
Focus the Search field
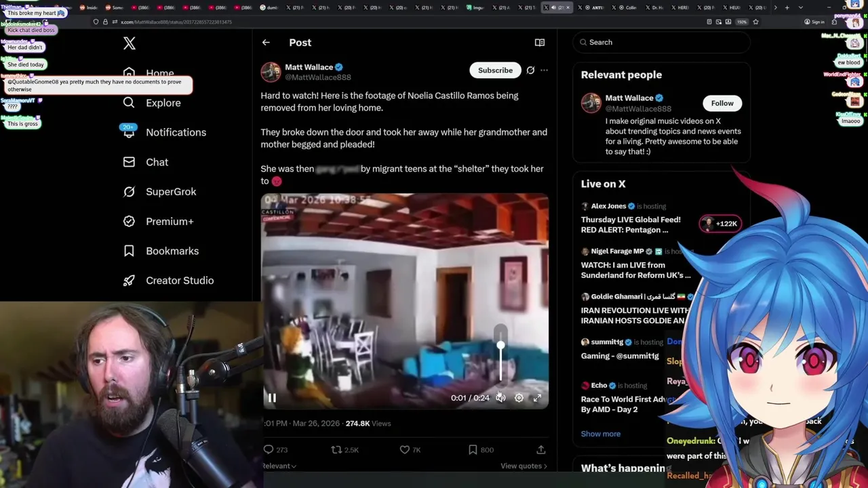[662, 42]
